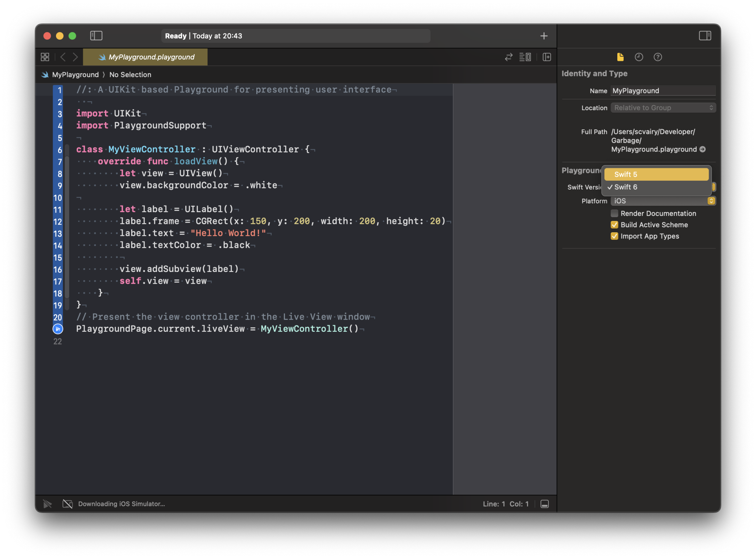
Task: Enable the Render Documentation checkbox
Action: coord(614,213)
